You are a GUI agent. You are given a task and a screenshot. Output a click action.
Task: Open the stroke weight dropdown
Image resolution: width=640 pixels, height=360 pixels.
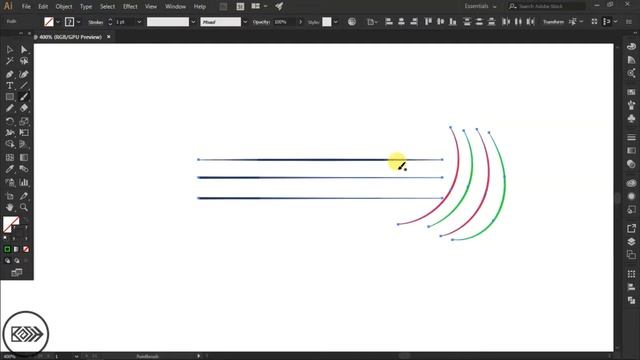[x=139, y=22]
